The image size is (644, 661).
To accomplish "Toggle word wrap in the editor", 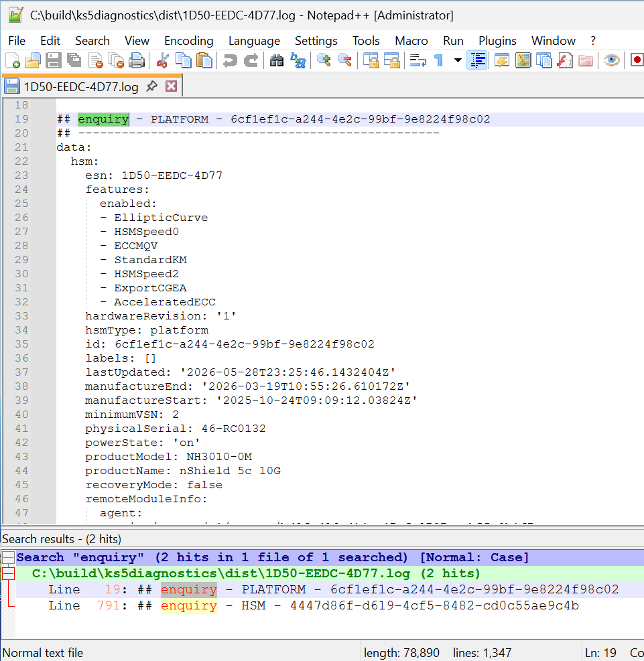I will [417, 61].
